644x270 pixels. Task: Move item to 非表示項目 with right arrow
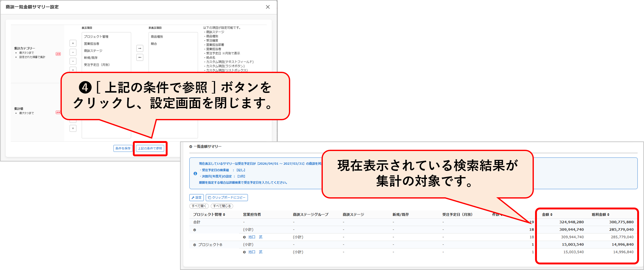(x=140, y=48)
